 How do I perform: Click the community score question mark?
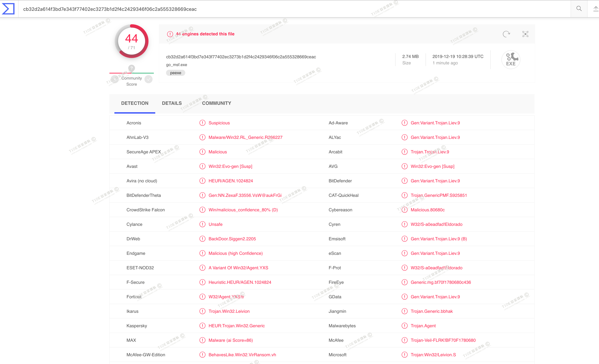(131, 68)
